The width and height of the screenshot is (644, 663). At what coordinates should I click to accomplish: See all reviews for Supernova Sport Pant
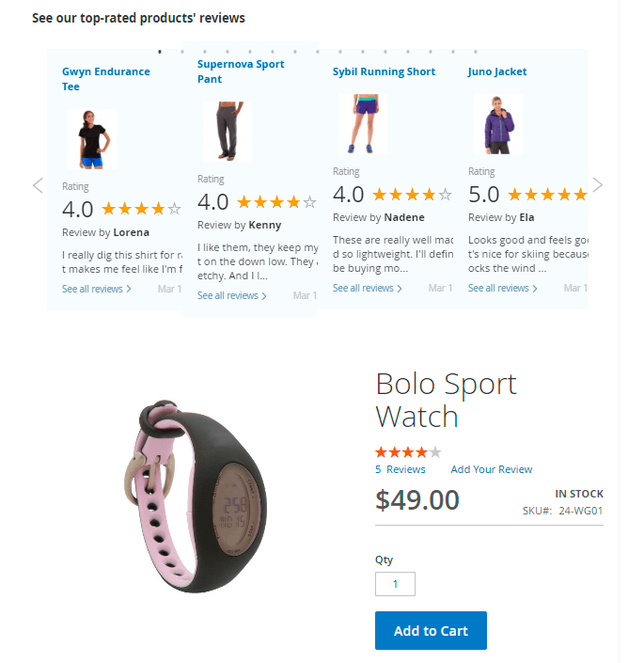232,295
